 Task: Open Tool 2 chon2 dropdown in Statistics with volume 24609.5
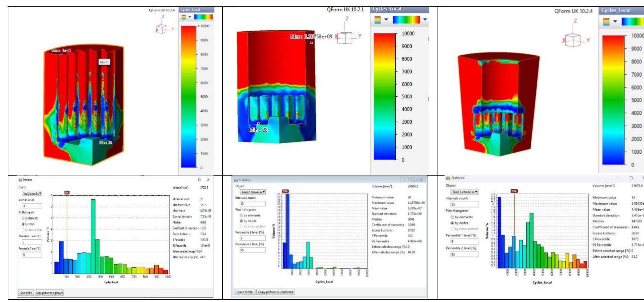click(x=253, y=192)
